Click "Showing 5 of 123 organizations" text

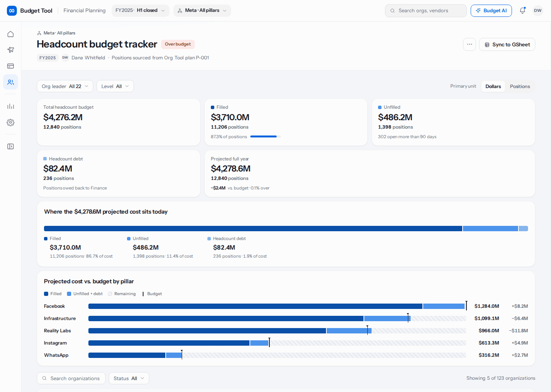(x=501, y=378)
